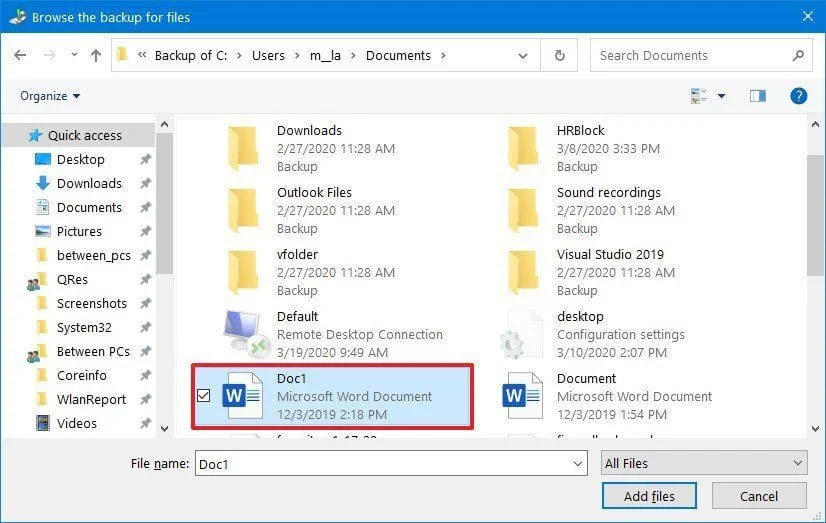Image resolution: width=826 pixels, height=523 pixels.
Task: Open the view options dropdown arrow
Action: pos(721,97)
